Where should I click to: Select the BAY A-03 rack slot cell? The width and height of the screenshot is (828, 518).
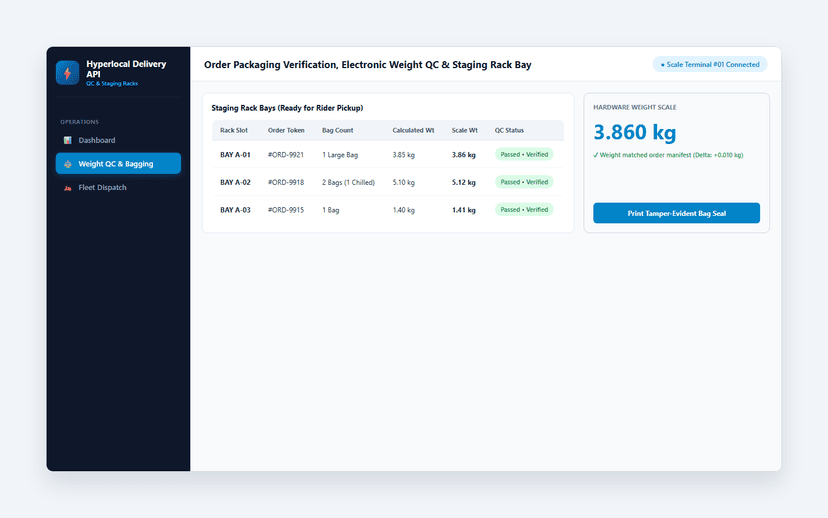click(236, 210)
